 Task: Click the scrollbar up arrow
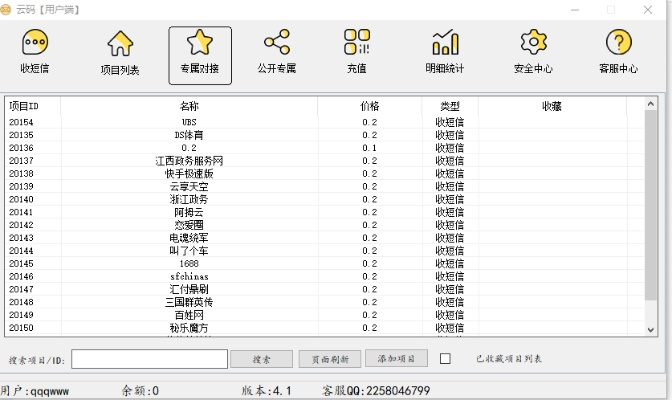click(x=651, y=104)
